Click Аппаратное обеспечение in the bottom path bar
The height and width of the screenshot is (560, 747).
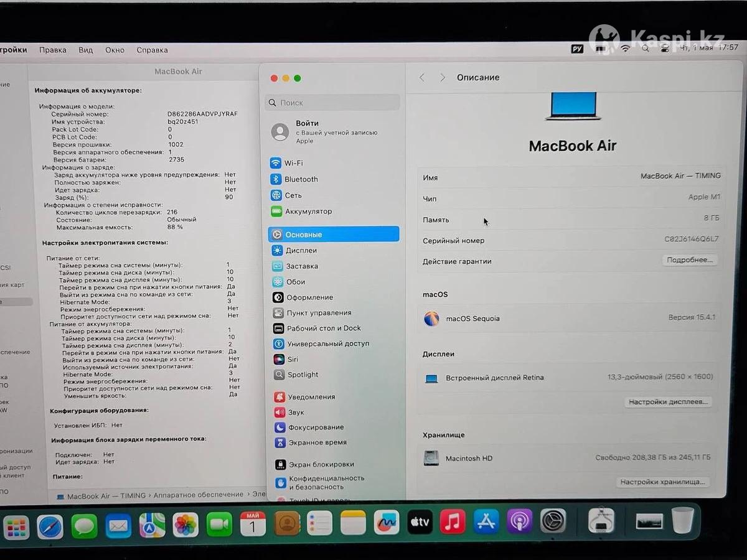(199, 495)
